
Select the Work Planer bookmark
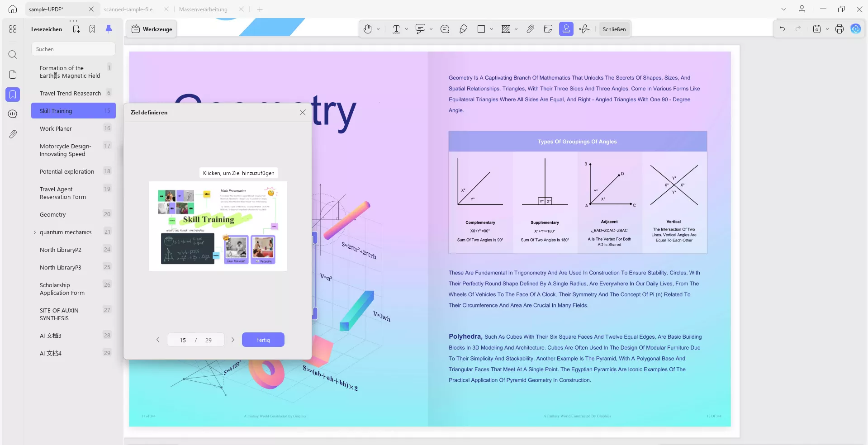(73, 128)
